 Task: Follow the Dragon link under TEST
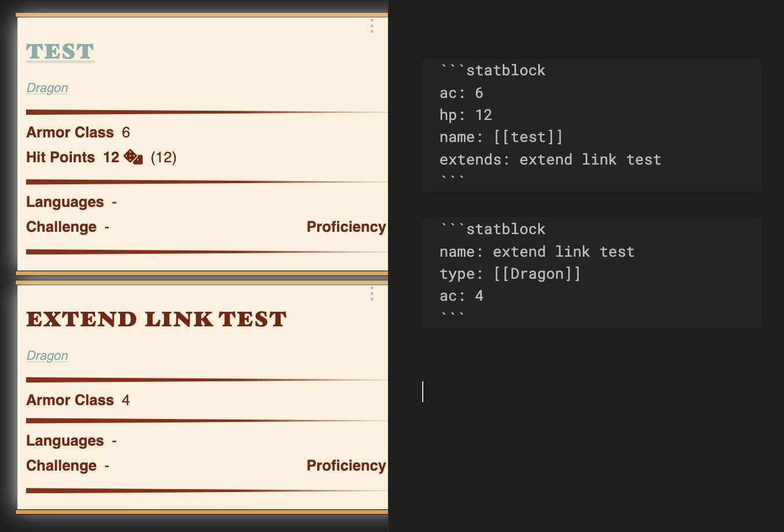[46, 88]
